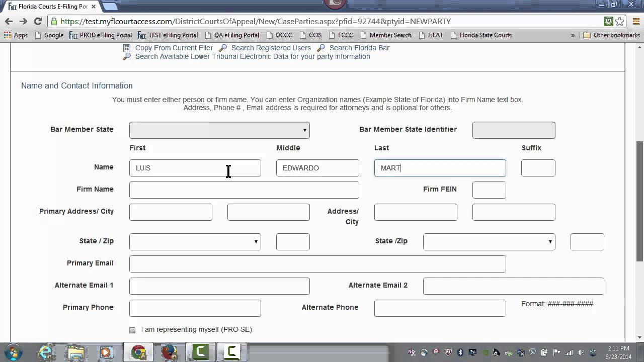
Task: Open the first Camtasia taskbar icon
Action: click(201, 351)
